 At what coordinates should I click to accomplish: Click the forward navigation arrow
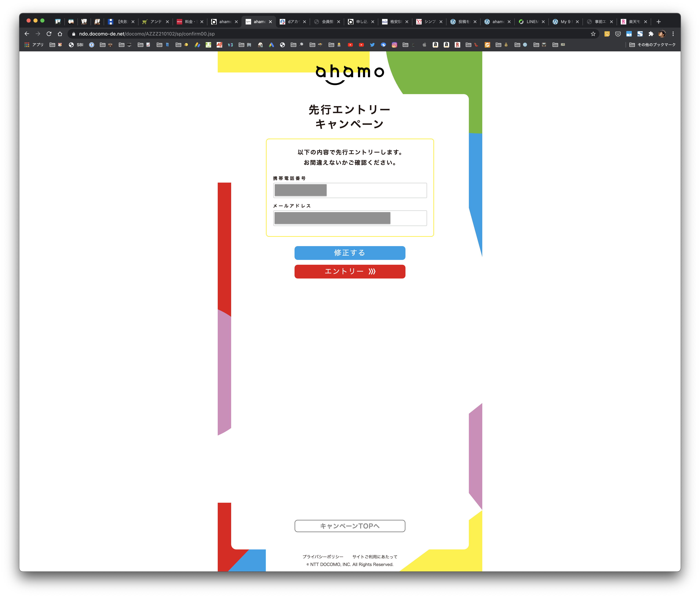38,34
